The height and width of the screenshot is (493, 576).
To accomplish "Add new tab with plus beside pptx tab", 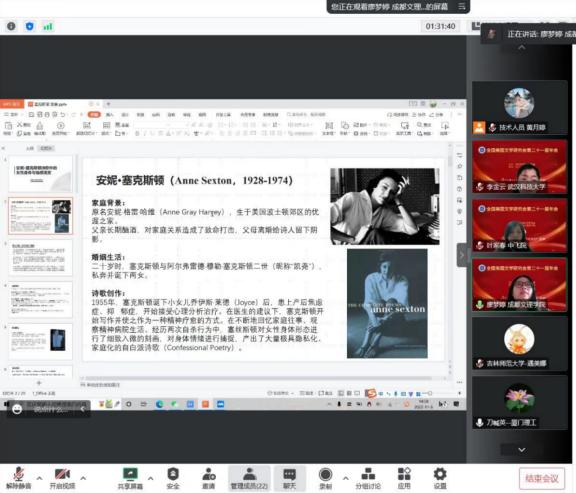I will [108, 104].
